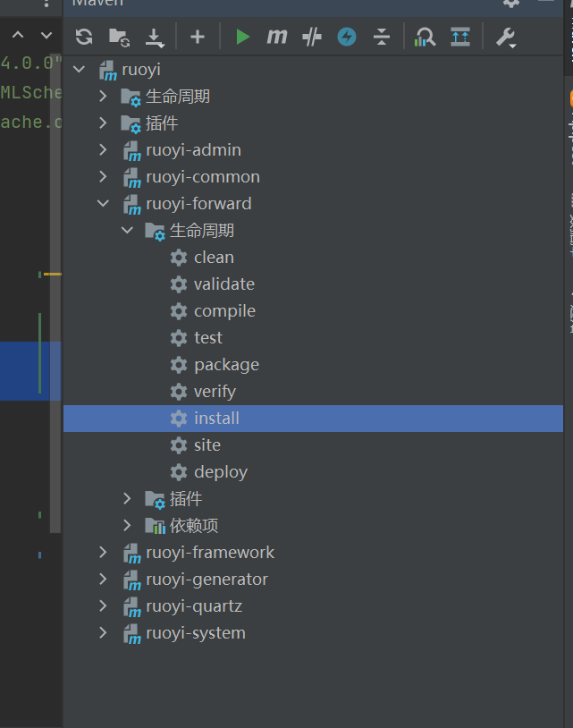
Task: Click 依赖项 dependencies folder icon
Action: [155, 526]
